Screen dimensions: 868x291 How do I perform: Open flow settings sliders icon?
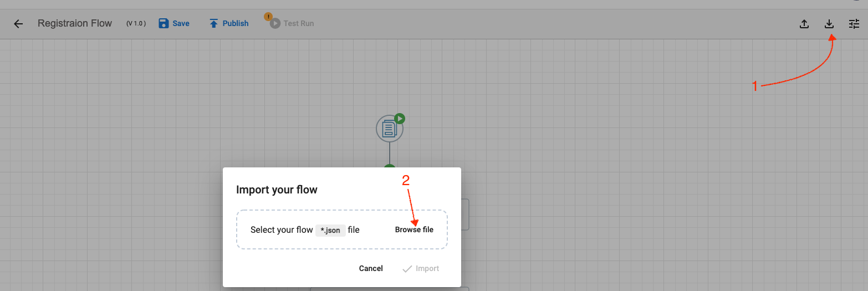pyautogui.click(x=854, y=24)
